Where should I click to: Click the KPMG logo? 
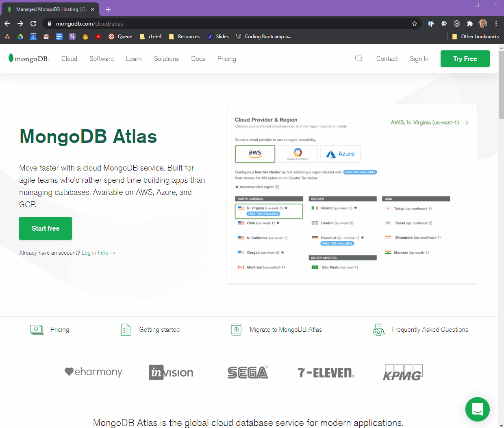coord(403,372)
